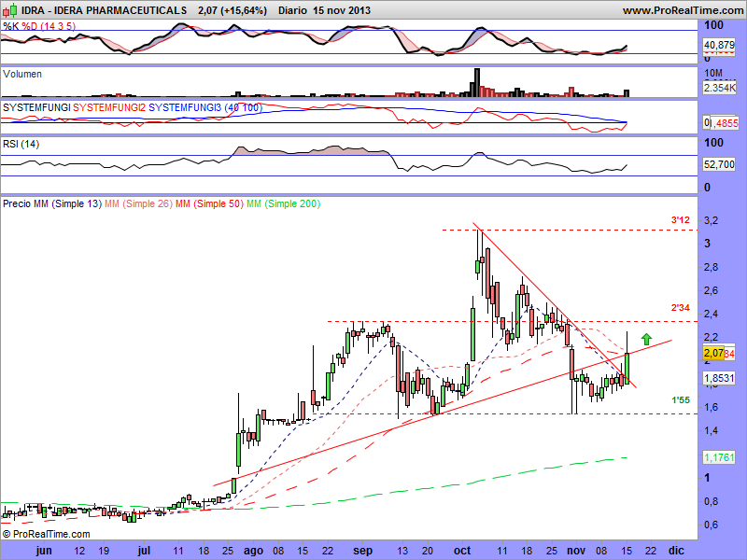Image resolution: width=747 pixels, height=560 pixels.
Task: Select the yellow 2,07 price tag
Action: tap(713, 354)
